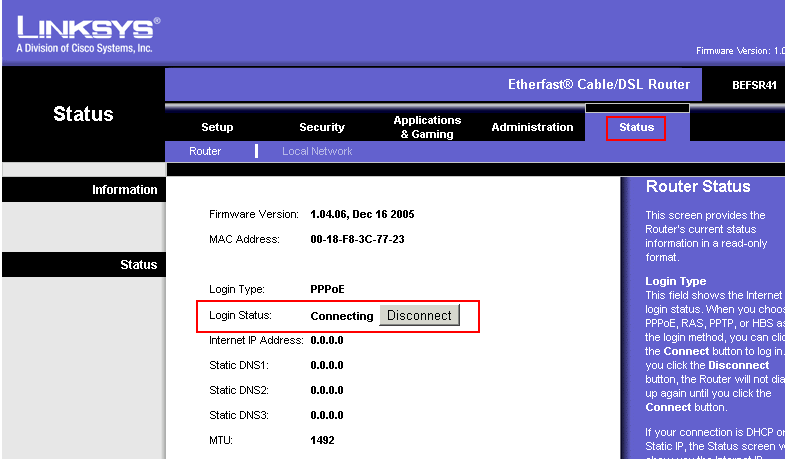This screenshot has width=785, height=459.
Task: Click the MAC address value
Action: click(357, 239)
